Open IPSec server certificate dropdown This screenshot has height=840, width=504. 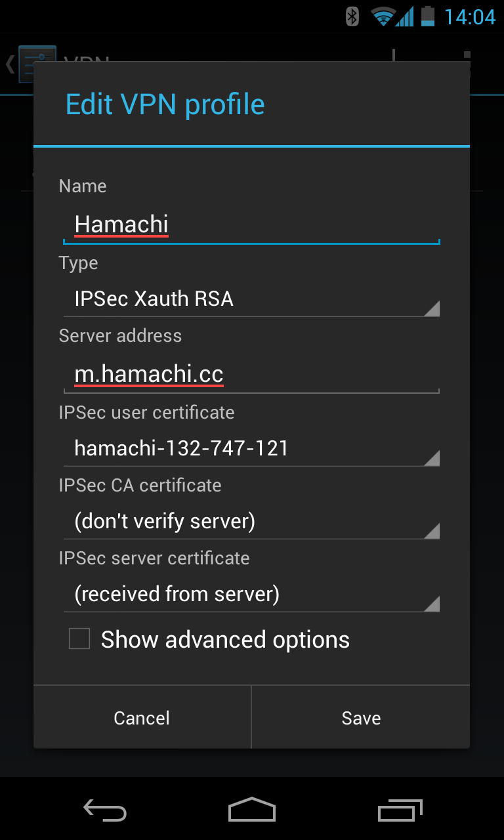pos(251,595)
